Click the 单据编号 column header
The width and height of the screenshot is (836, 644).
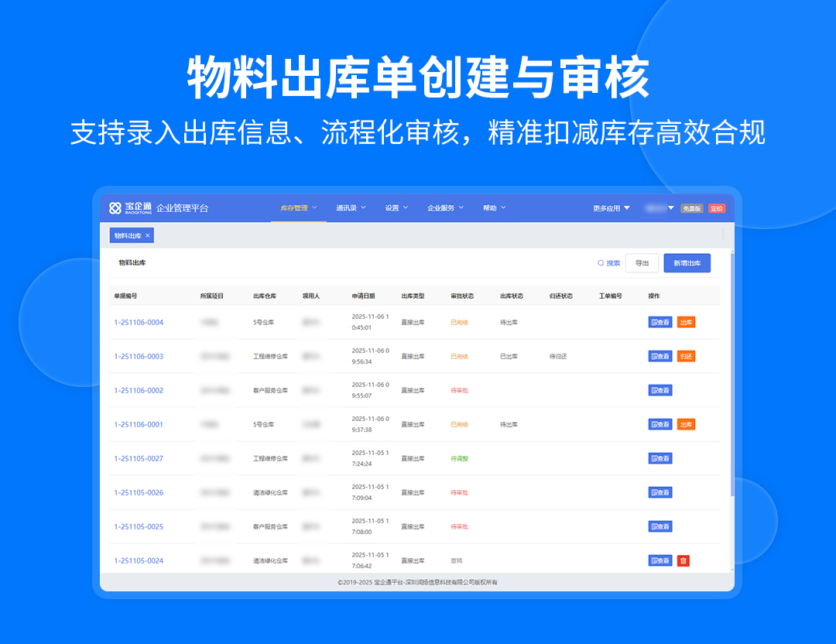tap(125, 296)
